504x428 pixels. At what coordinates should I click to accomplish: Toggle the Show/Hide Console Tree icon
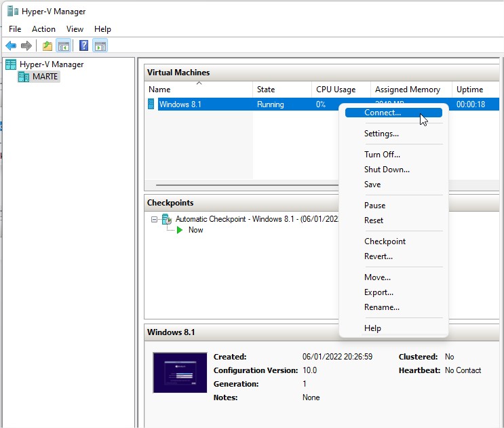click(x=63, y=45)
